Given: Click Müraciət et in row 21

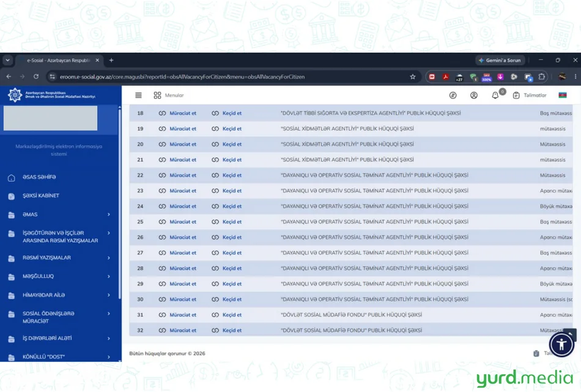Looking at the screenshot, I should [x=183, y=160].
